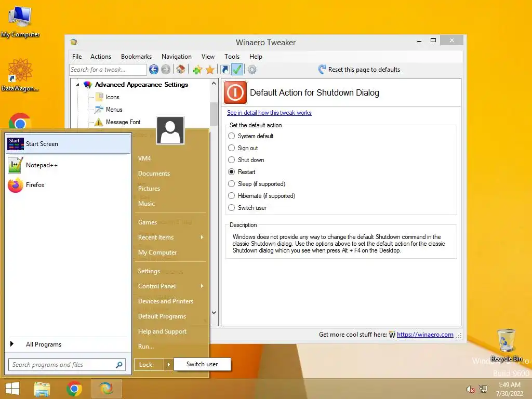This screenshot has width=532, height=399.
Task: Open Devices and Printers in the Start menu
Action: (166, 301)
